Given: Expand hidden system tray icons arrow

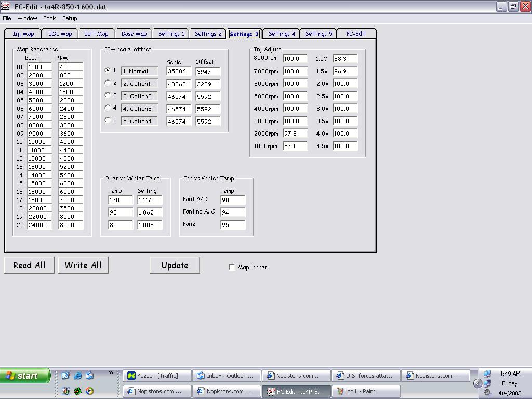Looking at the screenshot, I should pos(477,383).
